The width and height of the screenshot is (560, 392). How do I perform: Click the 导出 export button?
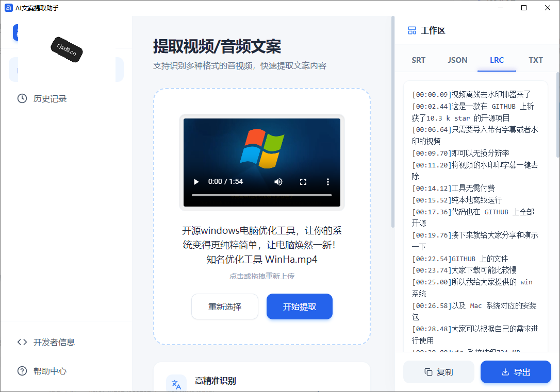click(516, 372)
